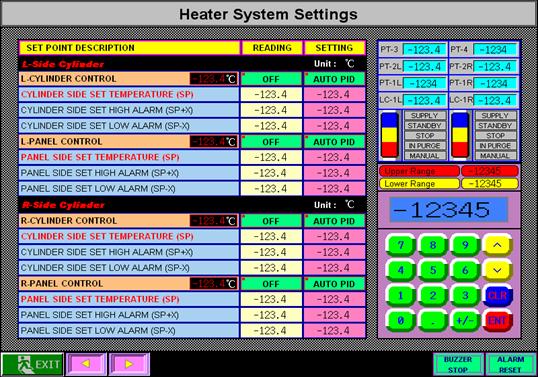This screenshot has height=377, width=538.
Task: Go to previous page with left arrow
Action: click(86, 364)
